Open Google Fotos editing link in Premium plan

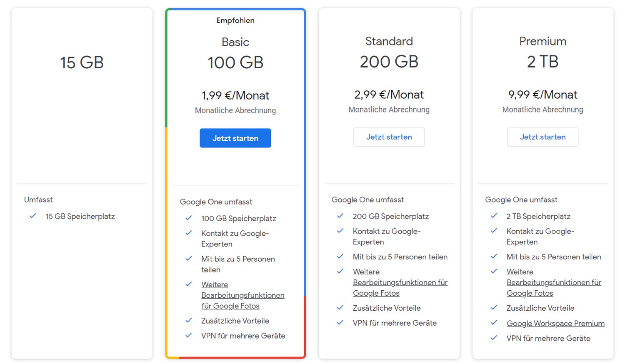pos(554,282)
